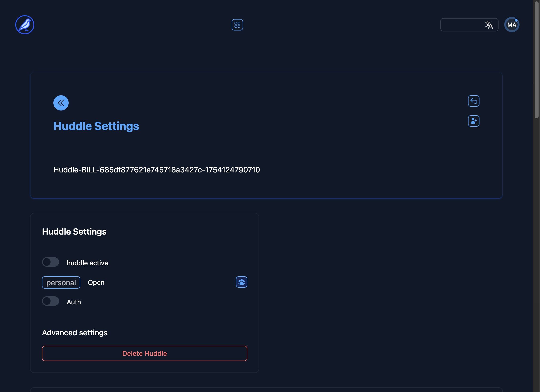Open the grid dashboard icon
The height and width of the screenshot is (392, 540).
237,25
